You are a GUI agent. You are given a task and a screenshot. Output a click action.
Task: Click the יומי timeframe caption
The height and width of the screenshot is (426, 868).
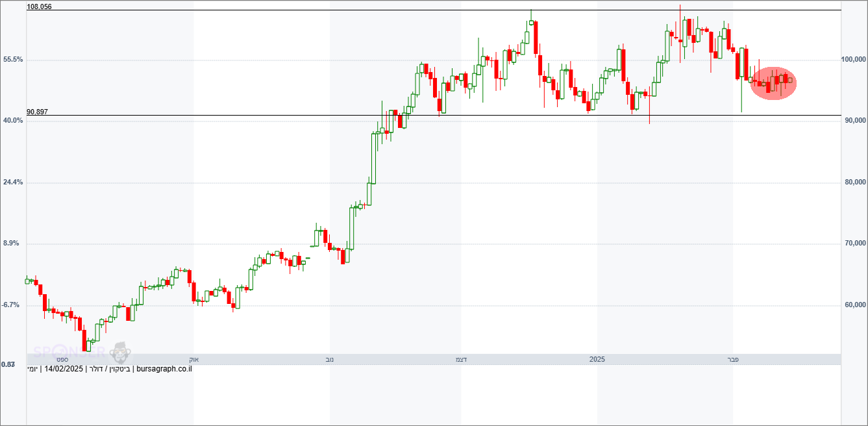(x=32, y=369)
